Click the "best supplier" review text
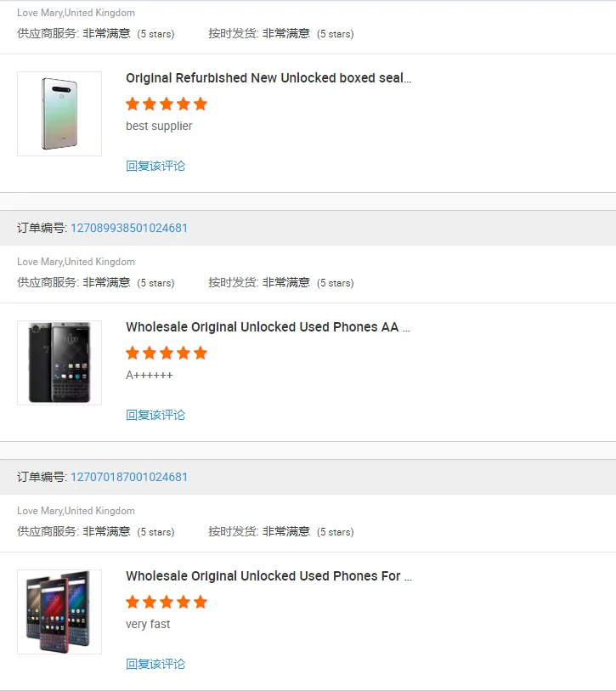The height and width of the screenshot is (691, 616). (x=159, y=126)
